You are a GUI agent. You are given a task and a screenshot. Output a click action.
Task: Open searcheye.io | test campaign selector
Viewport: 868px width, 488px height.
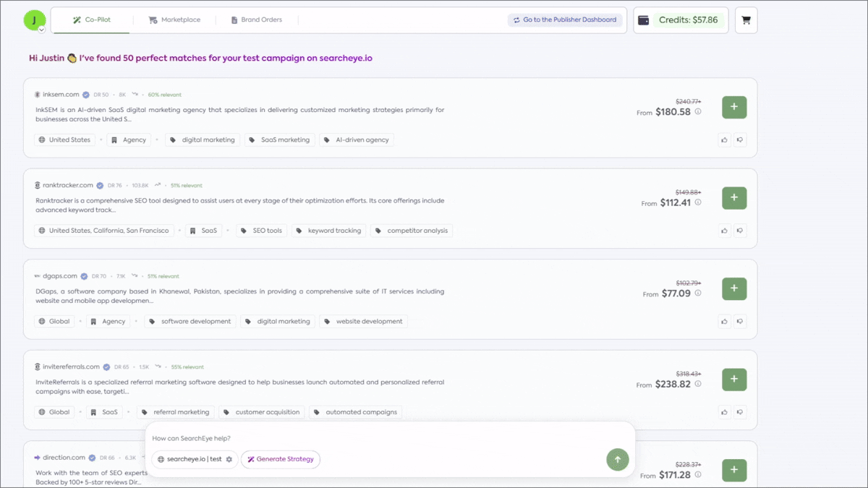tap(195, 459)
